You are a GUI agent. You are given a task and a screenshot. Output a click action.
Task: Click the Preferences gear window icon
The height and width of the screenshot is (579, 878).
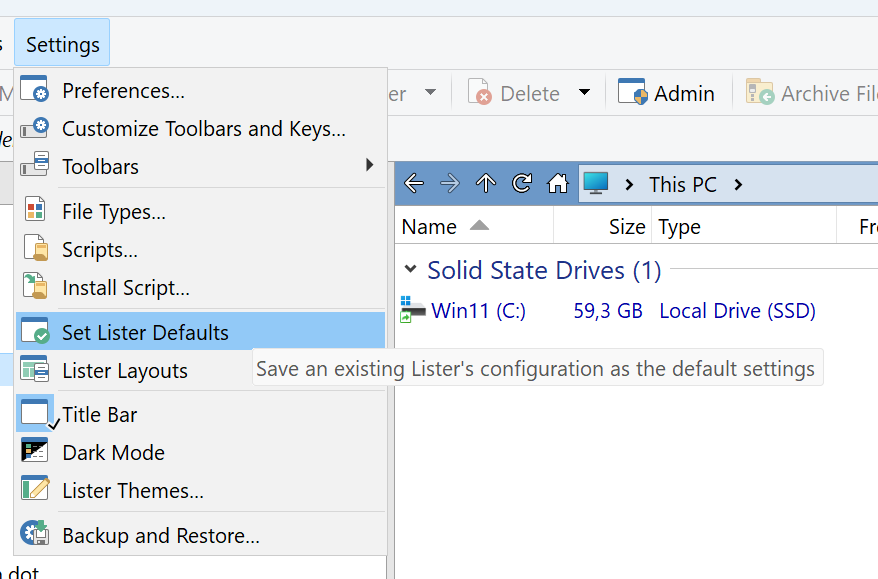point(35,90)
